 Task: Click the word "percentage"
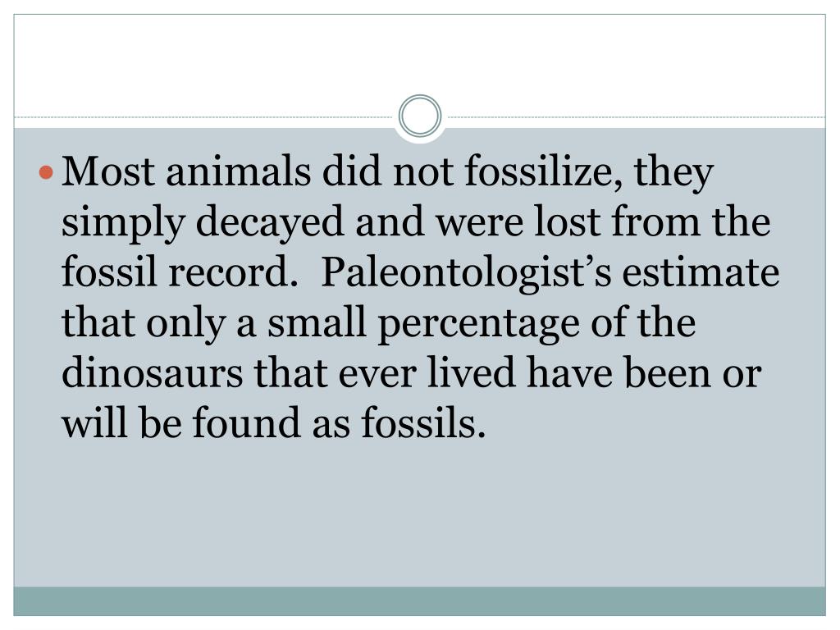tap(478, 324)
